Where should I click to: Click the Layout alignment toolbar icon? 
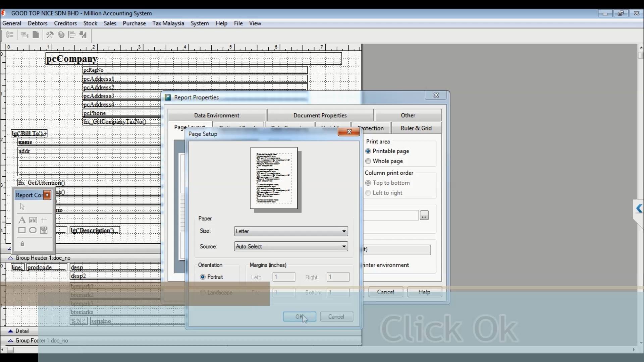pyautogui.click(x=71, y=35)
